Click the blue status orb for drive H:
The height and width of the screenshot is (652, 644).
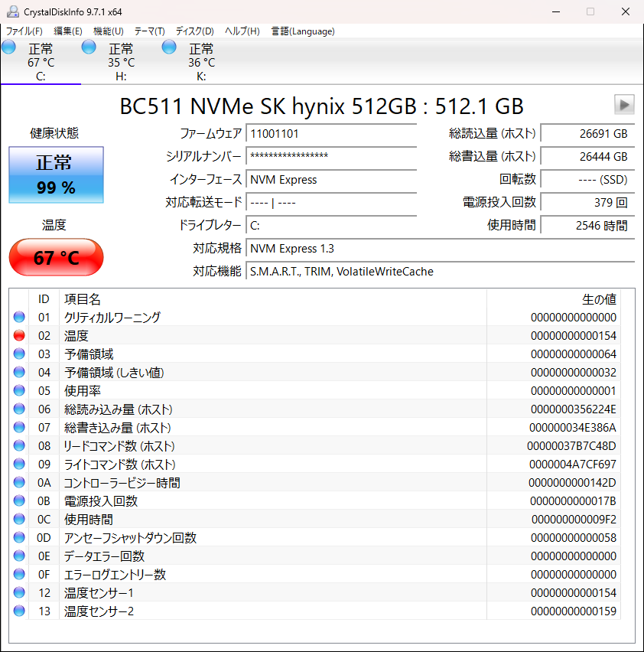point(89,47)
